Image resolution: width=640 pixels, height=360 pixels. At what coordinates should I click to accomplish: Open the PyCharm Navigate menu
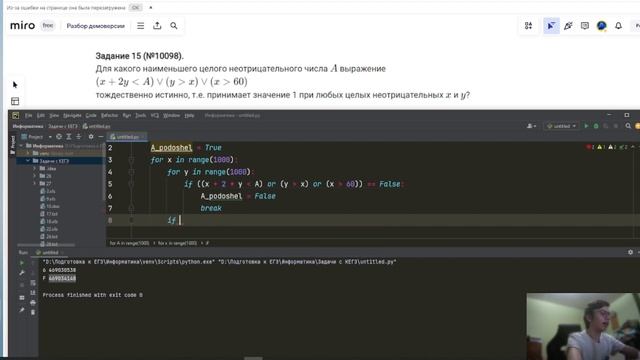point(72,116)
